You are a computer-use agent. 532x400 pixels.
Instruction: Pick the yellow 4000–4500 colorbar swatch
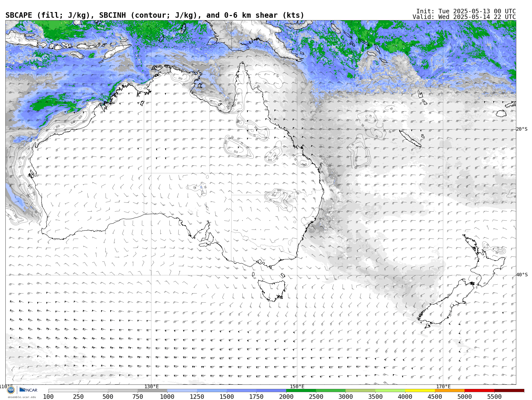[420, 391]
